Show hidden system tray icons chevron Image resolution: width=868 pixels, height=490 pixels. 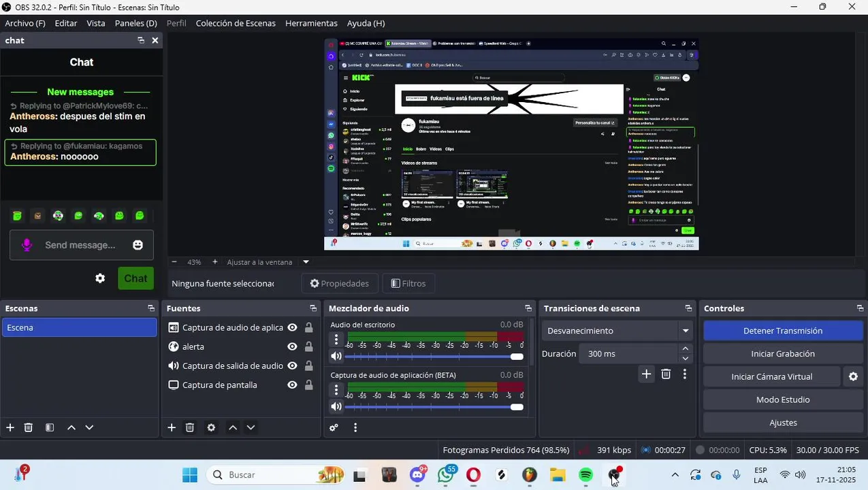[675, 475]
